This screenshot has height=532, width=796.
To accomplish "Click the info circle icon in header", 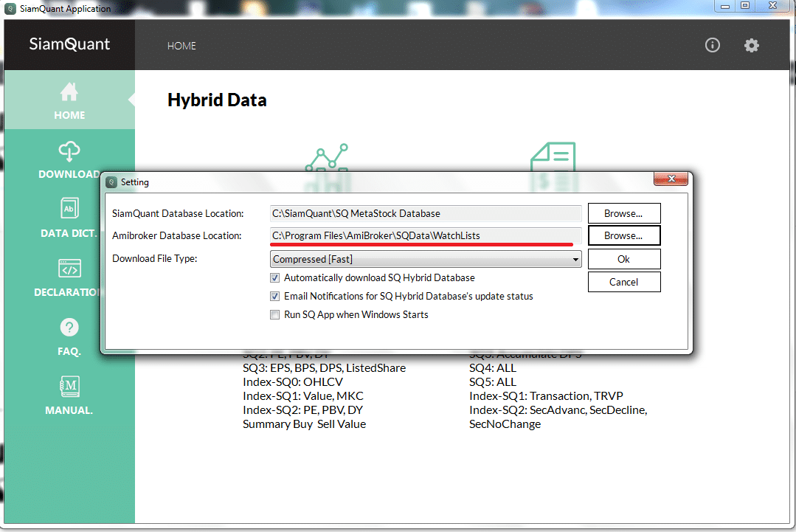I will pyautogui.click(x=713, y=46).
